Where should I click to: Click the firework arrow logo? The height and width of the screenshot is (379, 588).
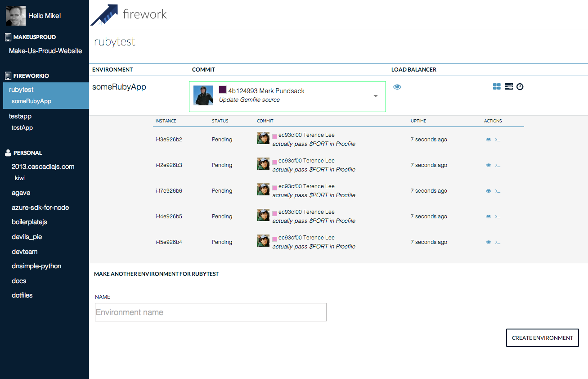[x=104, y=15]
